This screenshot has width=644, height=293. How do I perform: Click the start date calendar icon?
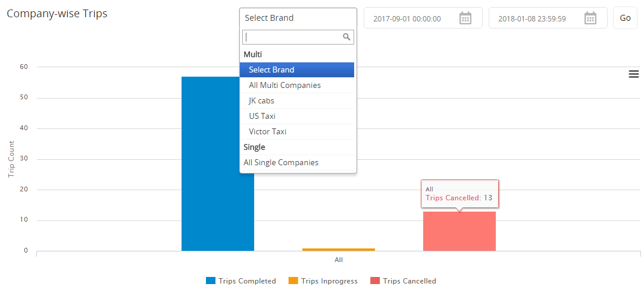(465, 18)
